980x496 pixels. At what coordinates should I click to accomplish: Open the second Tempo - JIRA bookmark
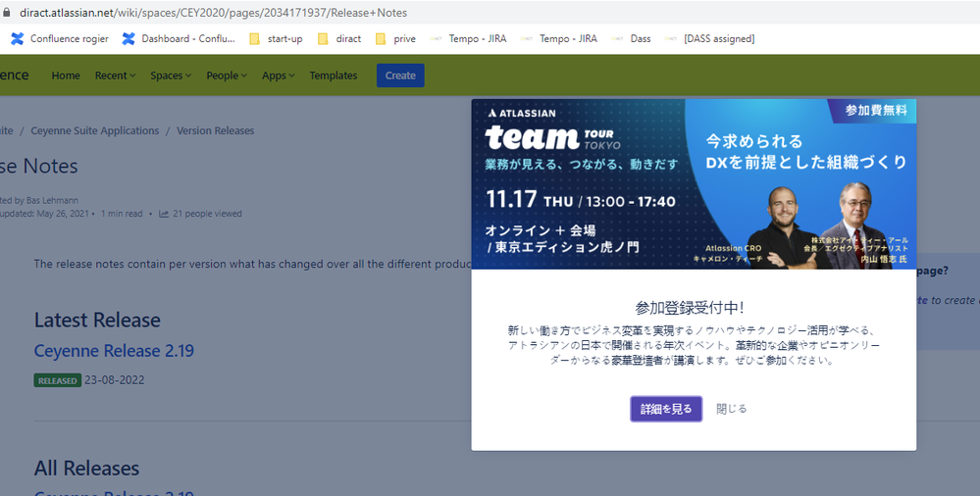click(559, 39)
